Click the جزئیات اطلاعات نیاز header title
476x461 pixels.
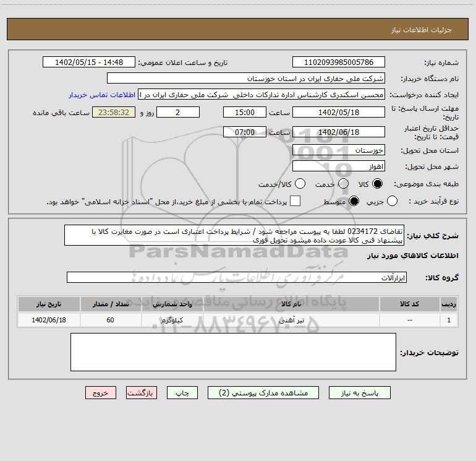click(422, 30)
